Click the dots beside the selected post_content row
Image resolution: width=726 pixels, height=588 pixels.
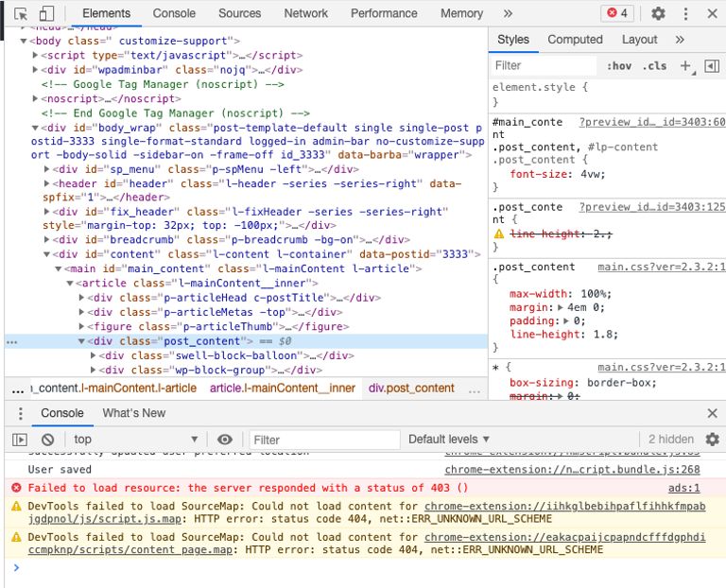(x=12, y=341)
